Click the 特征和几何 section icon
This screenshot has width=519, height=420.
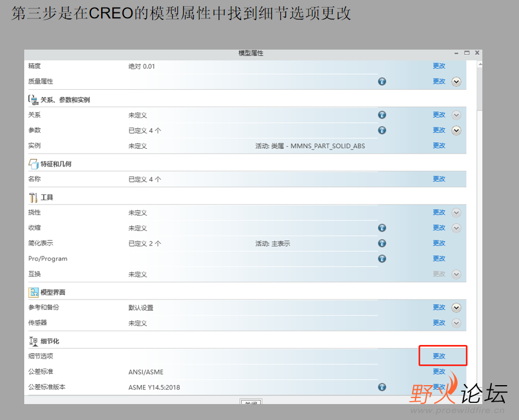pos(33,164)
